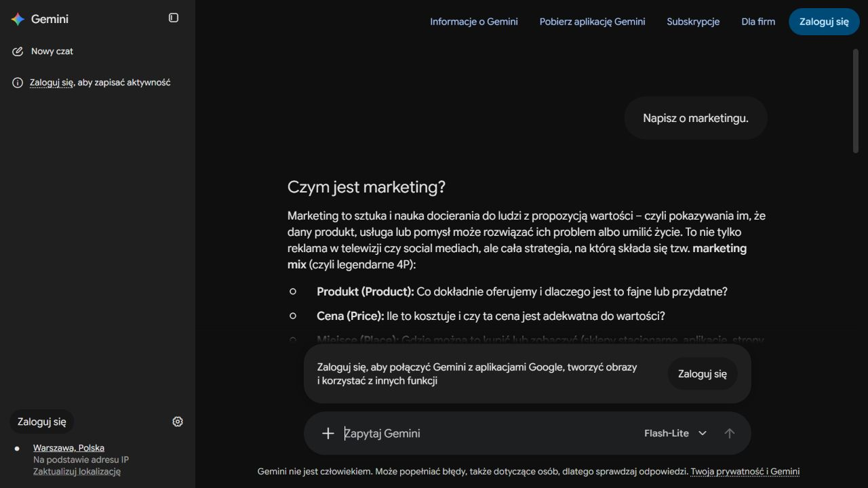Click the Nowy czat pencil icon
The width and height of the screenshot is (868, 488).
point(18,52)
